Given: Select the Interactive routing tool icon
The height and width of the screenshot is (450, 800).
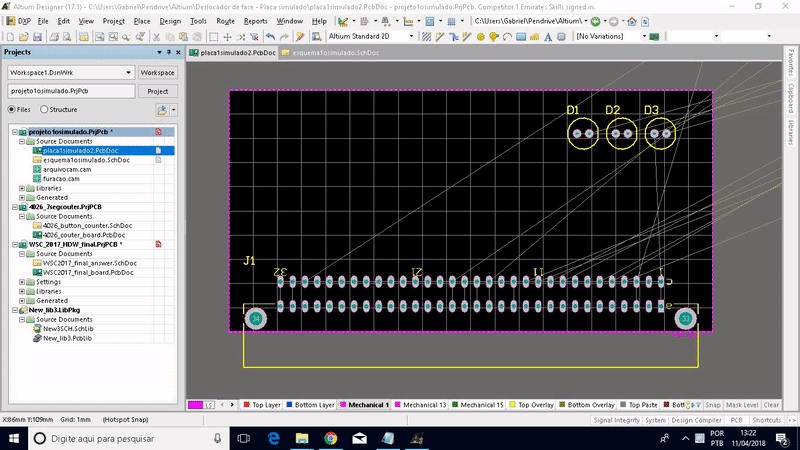Looking at the screenshot, I should (440, 37).
